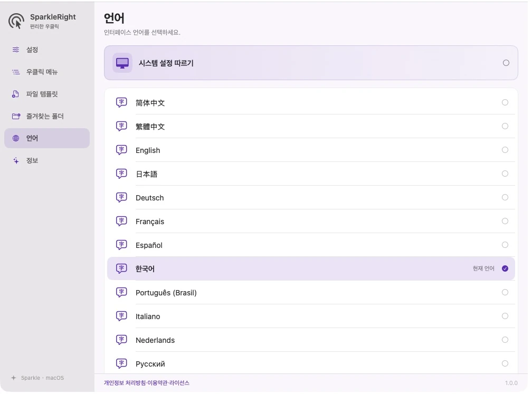This screenshot has width=532, height=394.
Task: Click the speech bubble icon beside Español
Action: point(121,245)
